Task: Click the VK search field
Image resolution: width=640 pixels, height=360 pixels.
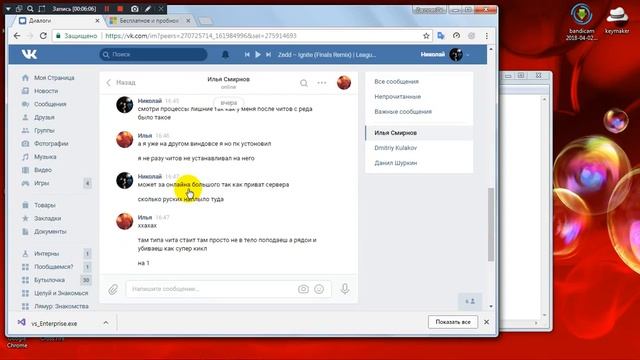Action: (x=153, y=54)
